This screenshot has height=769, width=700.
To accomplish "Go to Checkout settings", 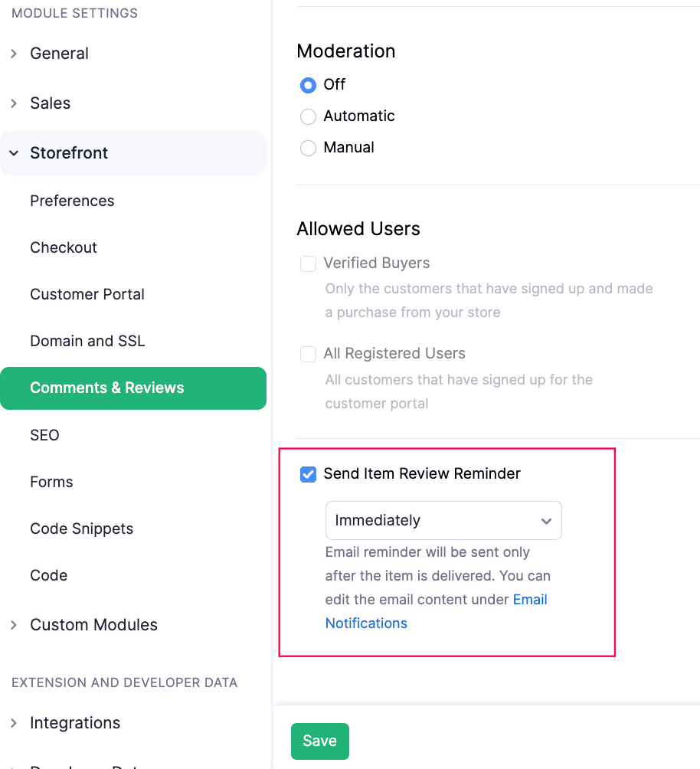I will click(x=64, y=247).
